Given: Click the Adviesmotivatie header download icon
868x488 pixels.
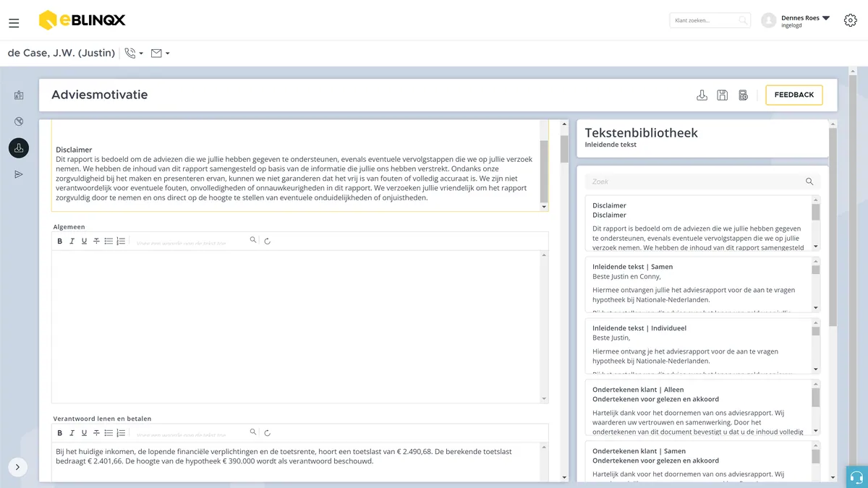Looking at the screenshot, I should click(x=702, y=95).
